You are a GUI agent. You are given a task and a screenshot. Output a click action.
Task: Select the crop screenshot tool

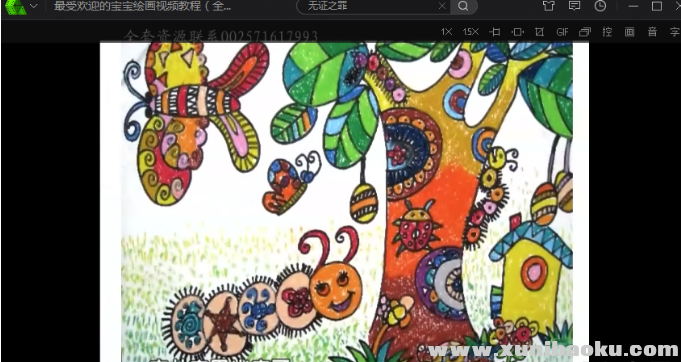point(539,32)
